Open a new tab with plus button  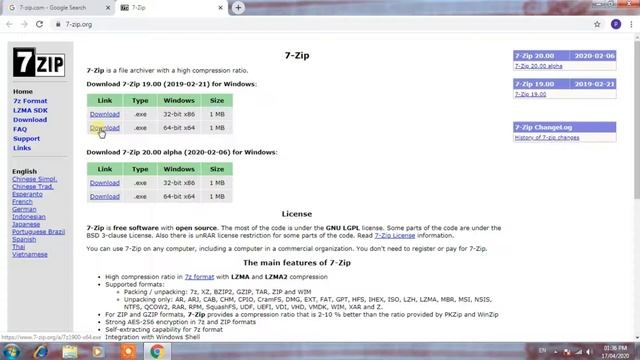(238, 8)
